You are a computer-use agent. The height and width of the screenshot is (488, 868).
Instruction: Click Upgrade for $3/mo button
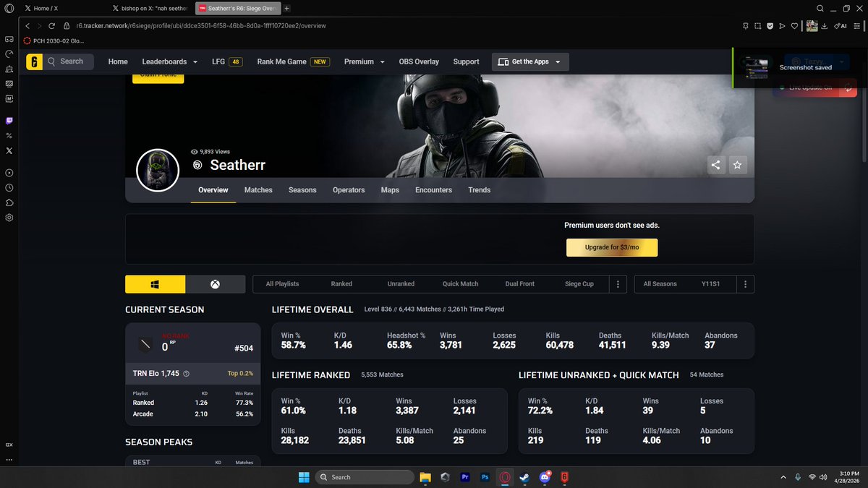click(612, 248)
